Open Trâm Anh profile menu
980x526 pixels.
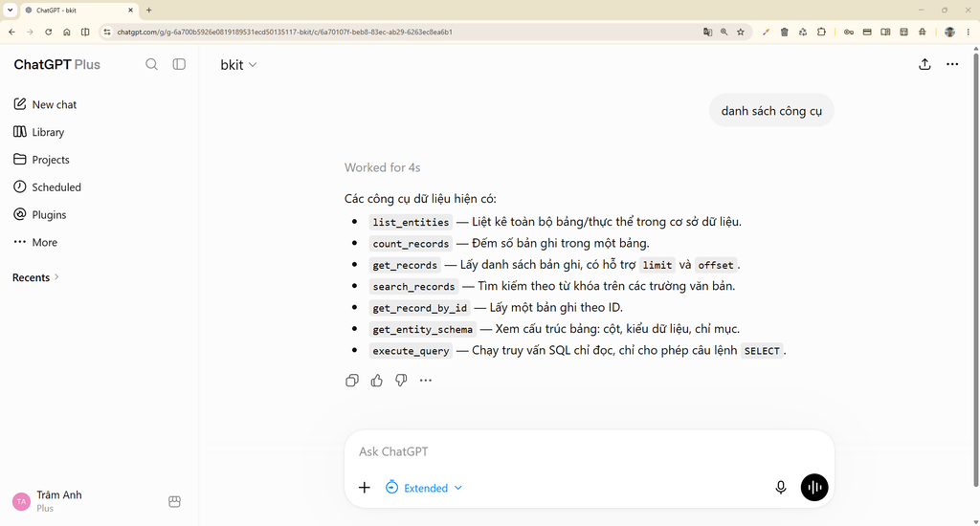click(48, 501)
